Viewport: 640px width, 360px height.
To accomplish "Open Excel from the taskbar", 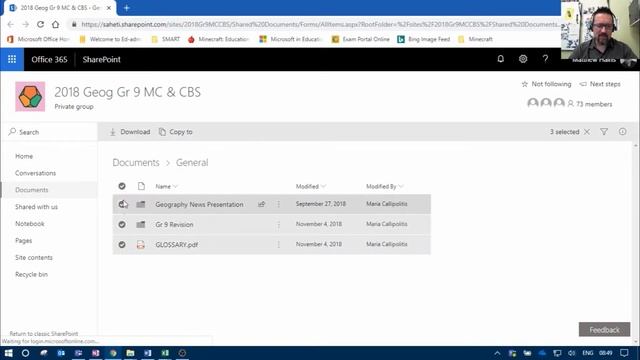I will 165,353.
